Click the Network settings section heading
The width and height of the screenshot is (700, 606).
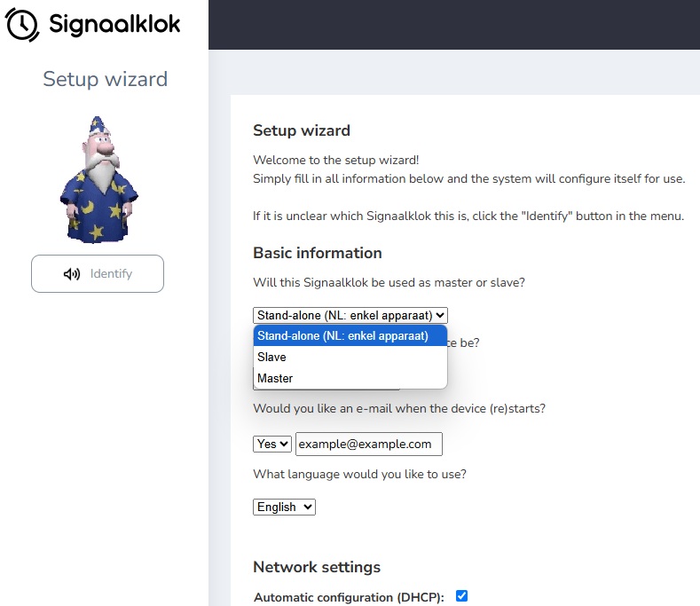pos(317,567)
